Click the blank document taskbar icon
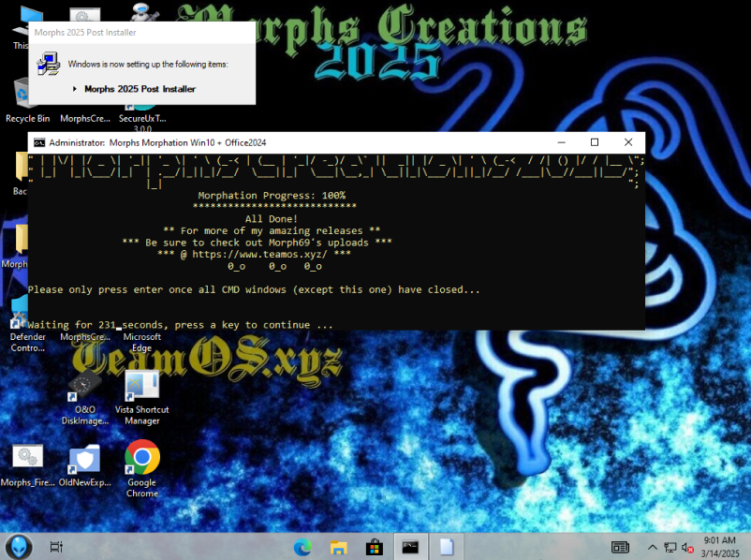Screen dimensions: 751x560 click(x=447, y=547)
